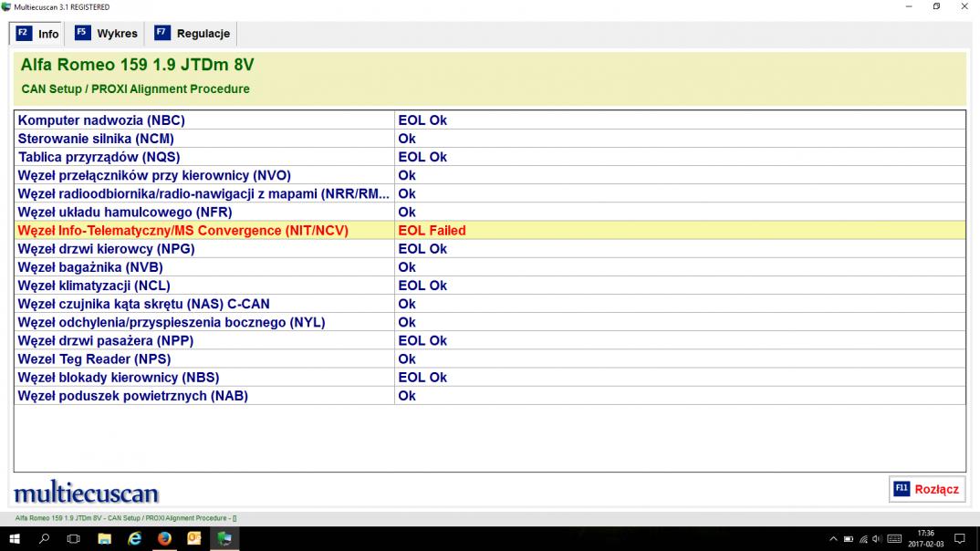Click Ok status for NAB airbag node

[x=407, y=395]
